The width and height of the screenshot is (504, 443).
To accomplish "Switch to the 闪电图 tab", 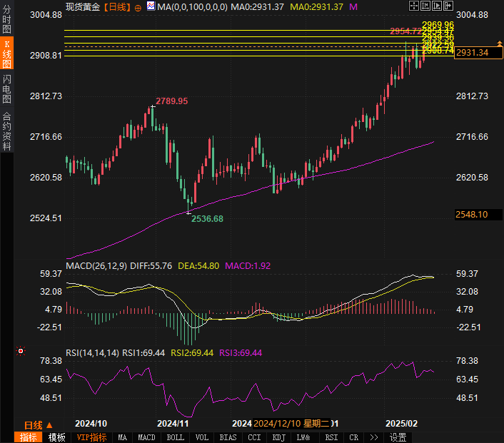I will [6, 88].
